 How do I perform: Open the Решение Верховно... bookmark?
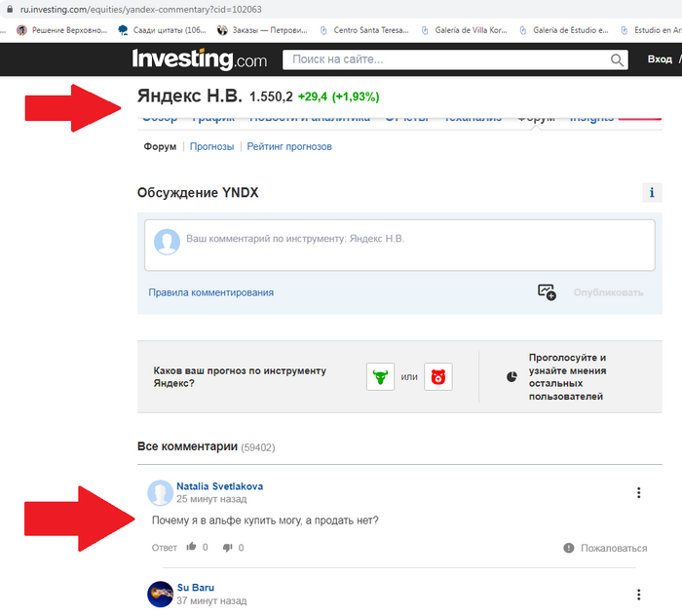61,30
